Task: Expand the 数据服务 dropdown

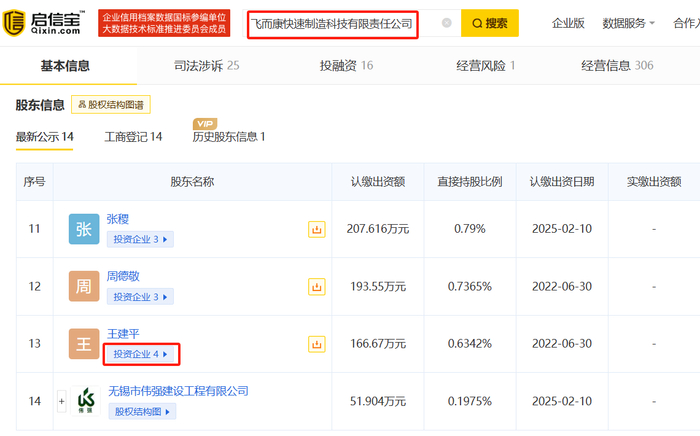Action: click(x=628, y=23)
